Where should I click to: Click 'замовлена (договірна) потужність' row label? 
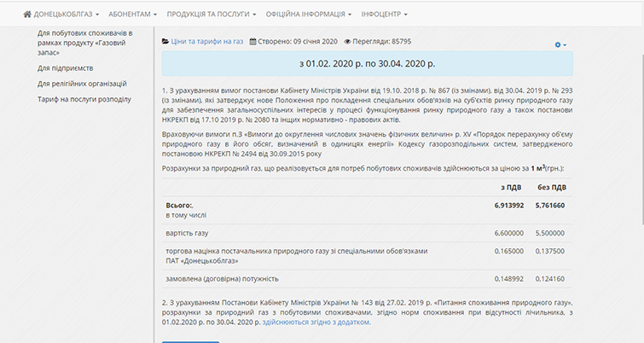tap(222, 279)
